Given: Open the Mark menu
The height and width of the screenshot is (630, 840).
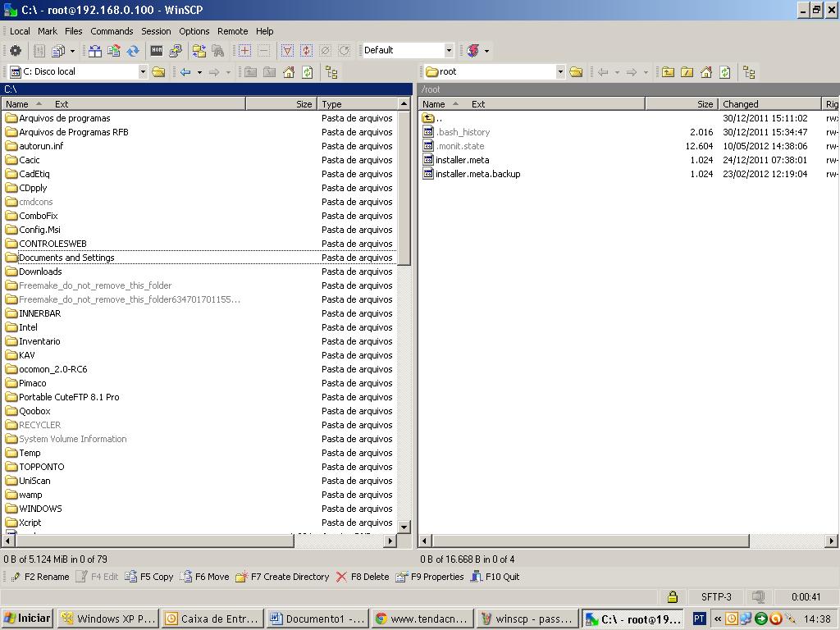Looking at the screenshot, I should (47, 31).
